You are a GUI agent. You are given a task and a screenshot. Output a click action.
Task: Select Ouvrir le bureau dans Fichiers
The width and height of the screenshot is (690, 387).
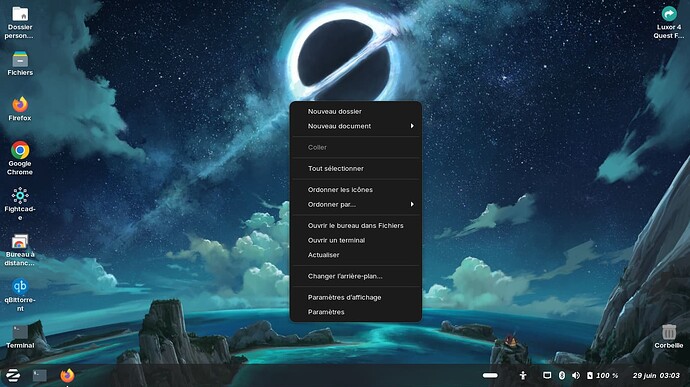point(356,226)
